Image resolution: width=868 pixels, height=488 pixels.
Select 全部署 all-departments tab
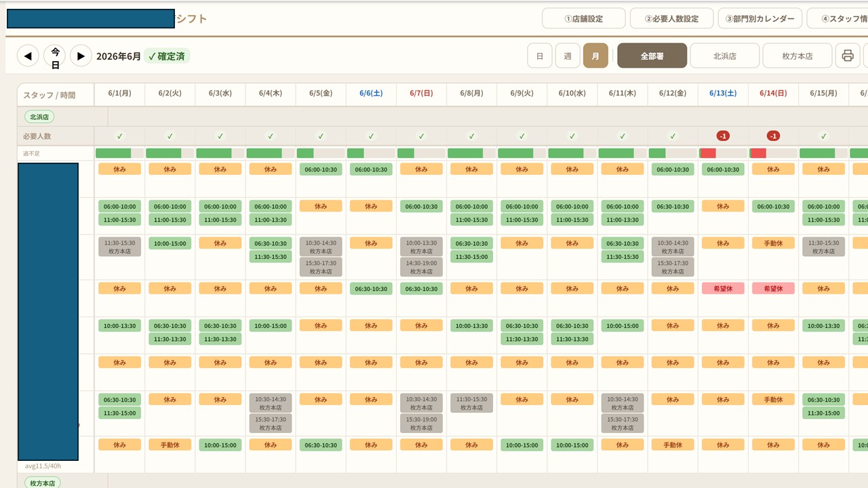click(x=652, y=56)
